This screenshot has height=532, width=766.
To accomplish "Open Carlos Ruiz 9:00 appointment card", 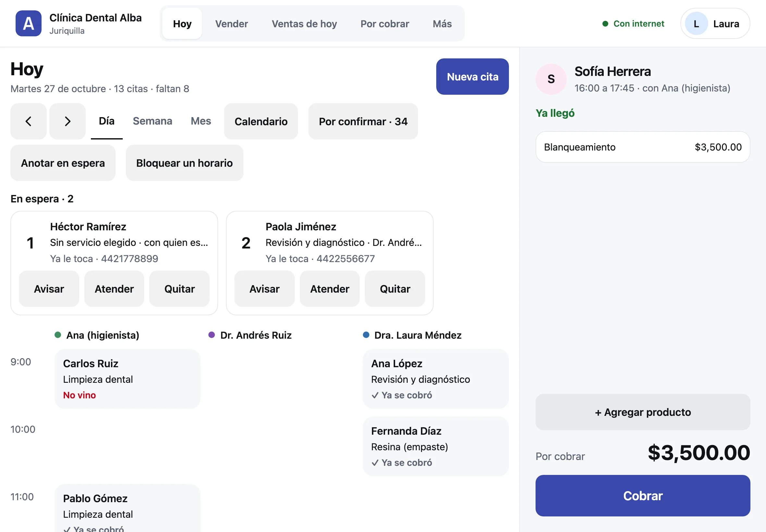I will [x=127, y=379].
